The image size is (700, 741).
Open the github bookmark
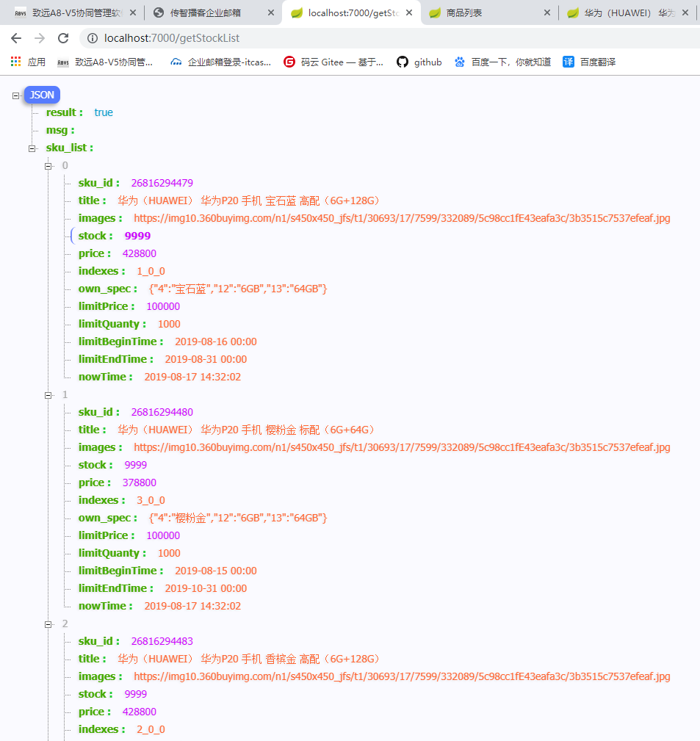419,62
